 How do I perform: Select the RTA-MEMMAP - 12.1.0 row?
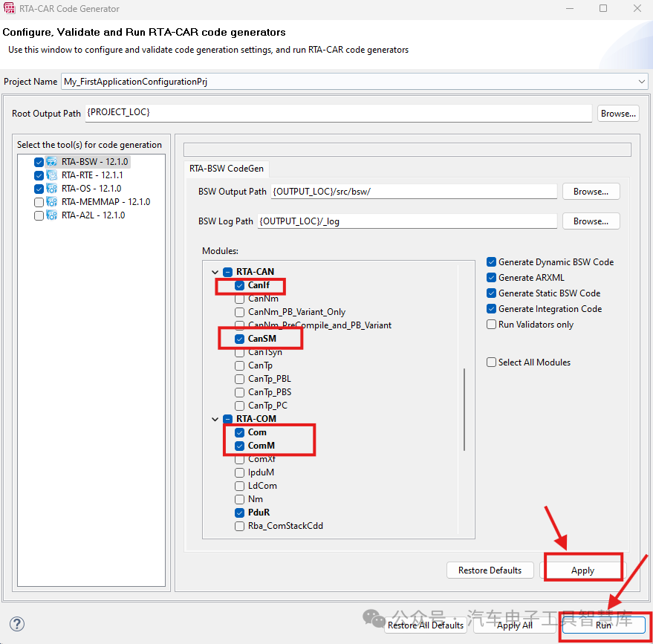point(105,202)
